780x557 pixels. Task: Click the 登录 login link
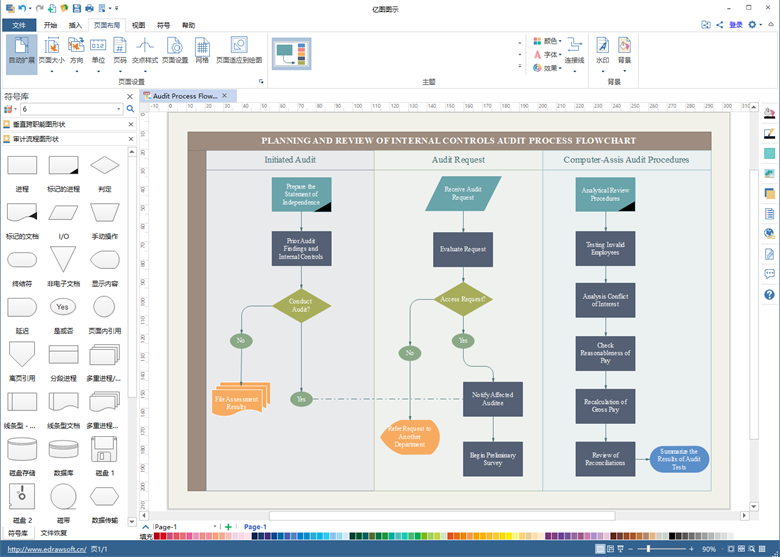tap(736, 24)
